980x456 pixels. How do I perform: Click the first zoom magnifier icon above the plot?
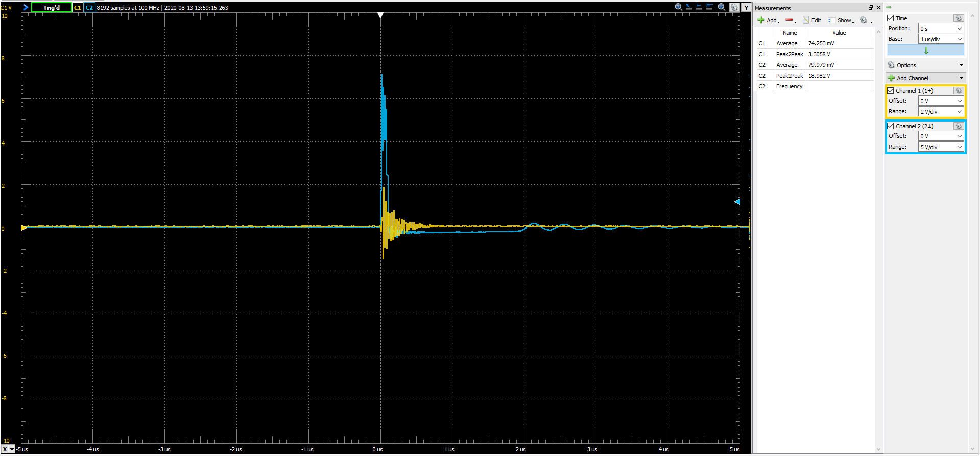pos(678,7)
